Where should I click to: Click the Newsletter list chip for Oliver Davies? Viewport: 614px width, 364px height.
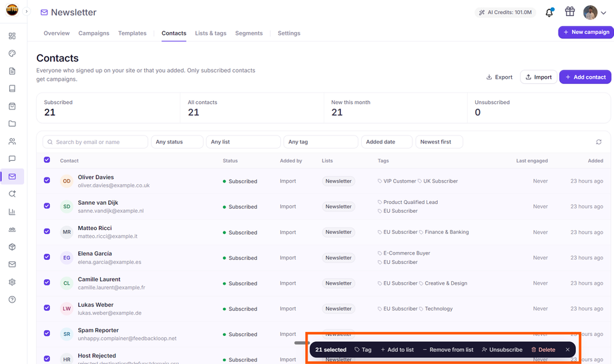338,181
